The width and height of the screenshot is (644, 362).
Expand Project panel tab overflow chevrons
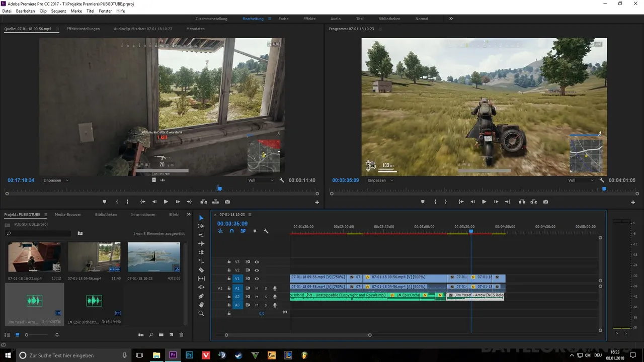tap(189, 214)
